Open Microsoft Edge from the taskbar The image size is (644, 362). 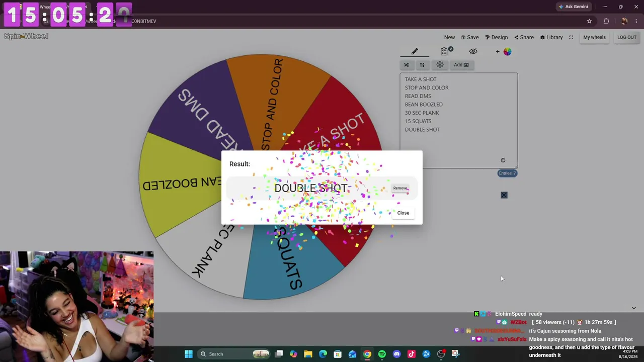coord(323,354)
